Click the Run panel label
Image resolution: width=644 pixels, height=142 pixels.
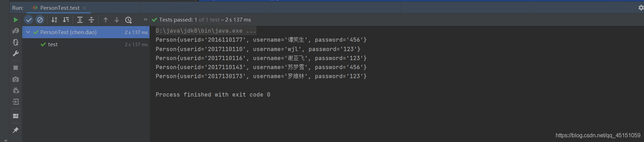(18, 8)
